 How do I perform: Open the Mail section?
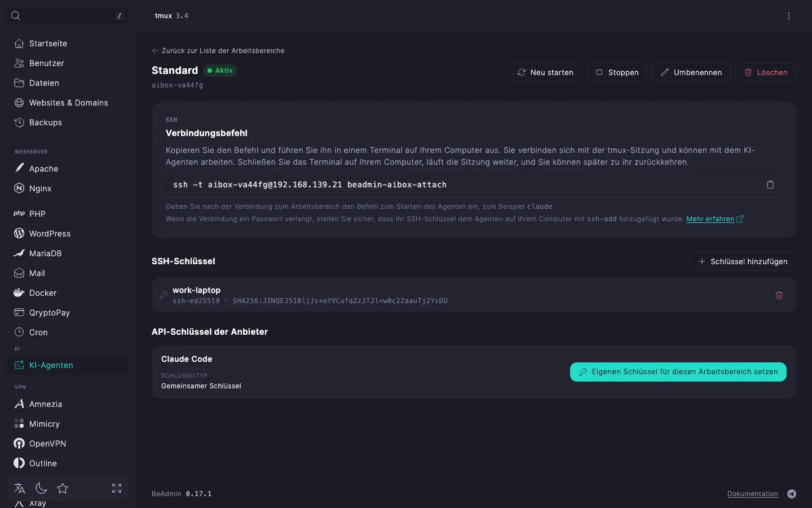click(68, 273)
